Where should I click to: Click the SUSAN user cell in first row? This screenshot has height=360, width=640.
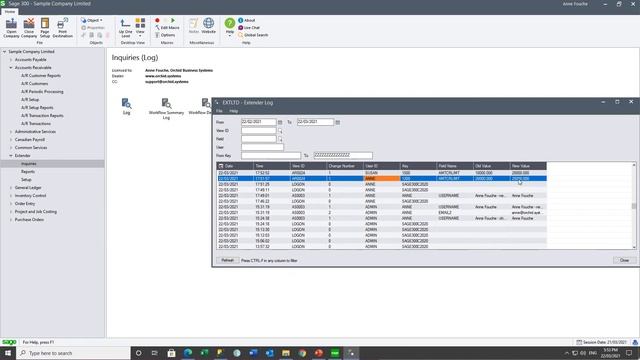click(x=382, y=173)
